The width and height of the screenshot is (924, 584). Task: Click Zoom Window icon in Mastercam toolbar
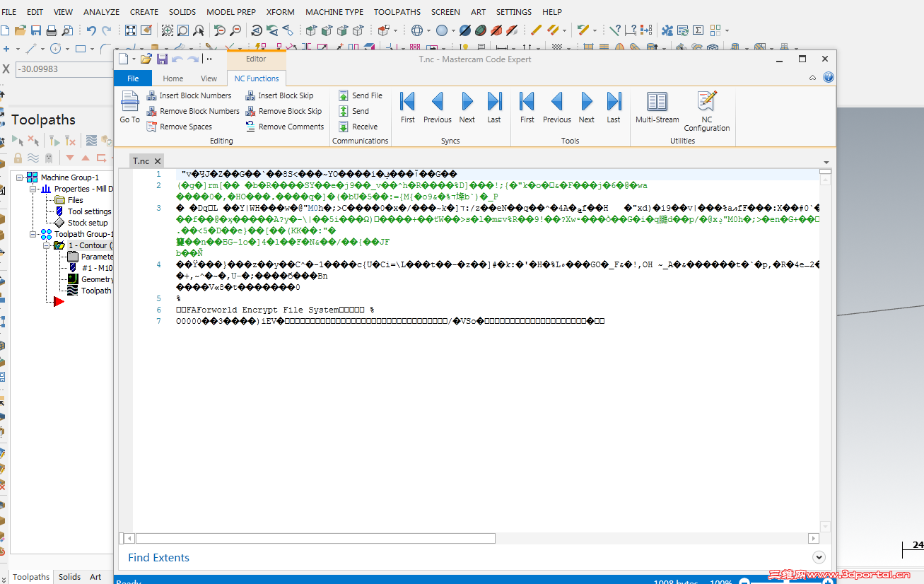(x=168, y=30)
